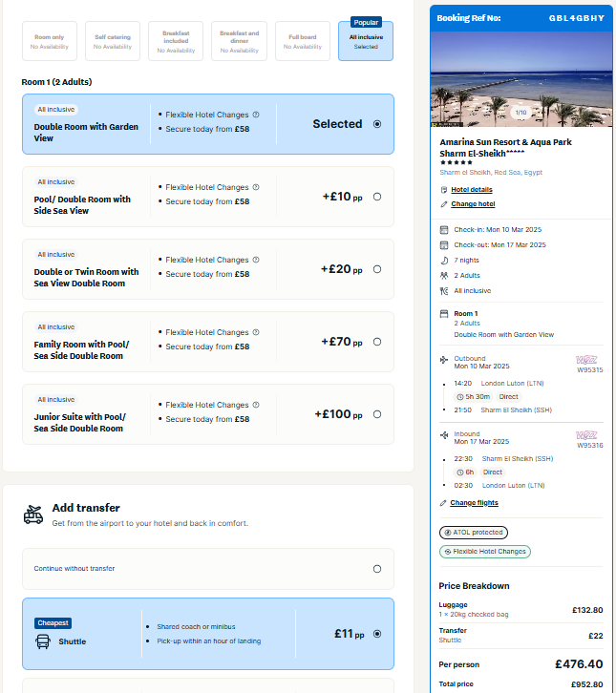The width and height of the screenshot is (616, 693).
Task: Select Double Room with Garden View radio
Action: click(377, 124)
